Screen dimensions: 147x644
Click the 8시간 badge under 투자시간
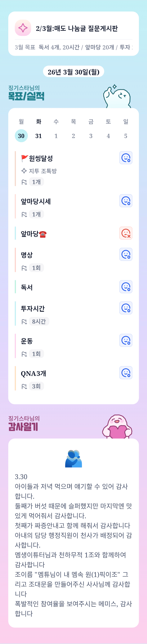coord(39,321)
